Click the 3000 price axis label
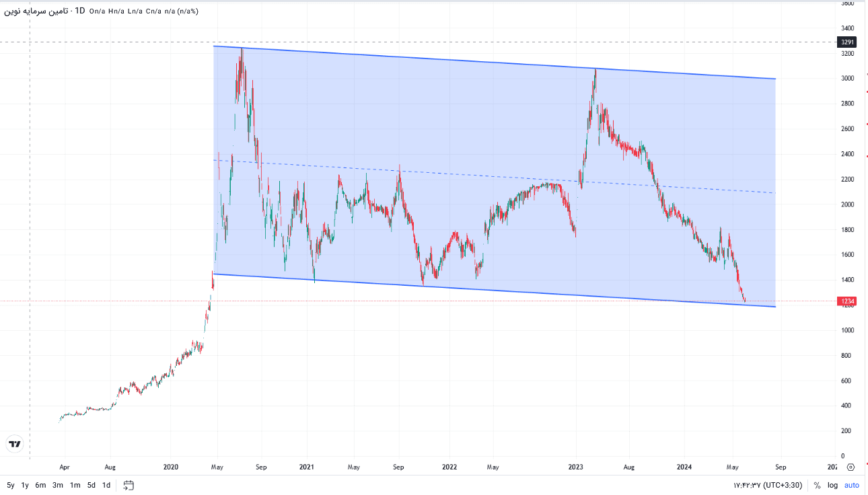This screenshot has height=495, width=868. pos(847,79)
